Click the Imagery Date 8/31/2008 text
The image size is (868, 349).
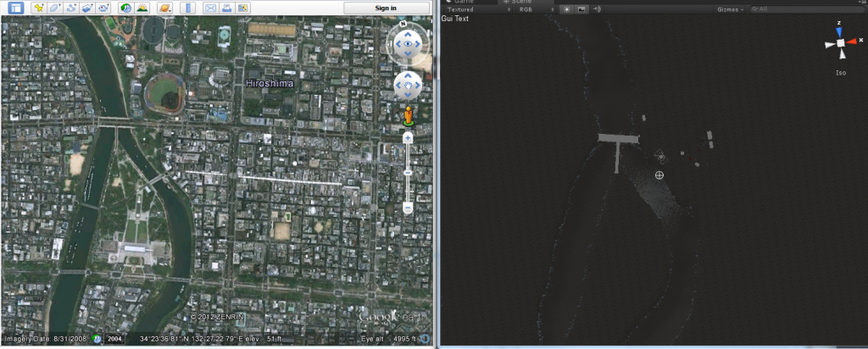(x=46, y=339)
